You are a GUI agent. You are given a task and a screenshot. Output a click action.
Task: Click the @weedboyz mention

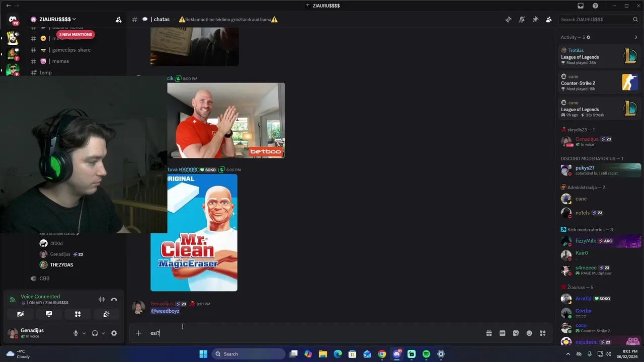click(x=166, y=311)
